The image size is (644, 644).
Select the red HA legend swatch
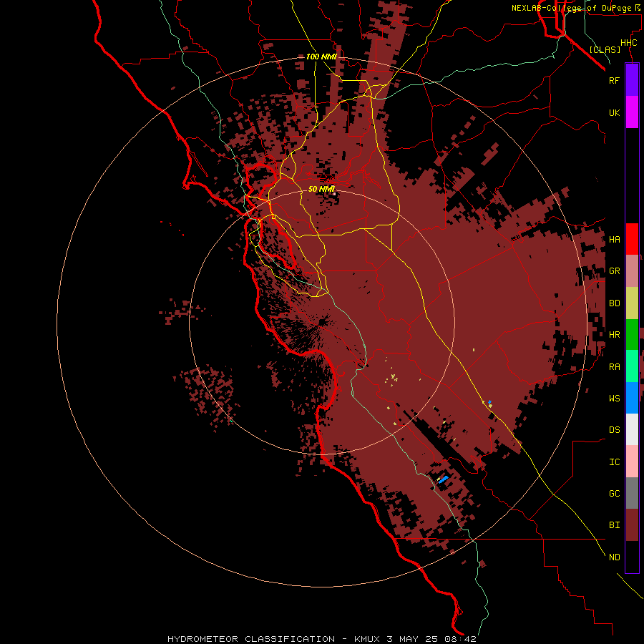632,239
